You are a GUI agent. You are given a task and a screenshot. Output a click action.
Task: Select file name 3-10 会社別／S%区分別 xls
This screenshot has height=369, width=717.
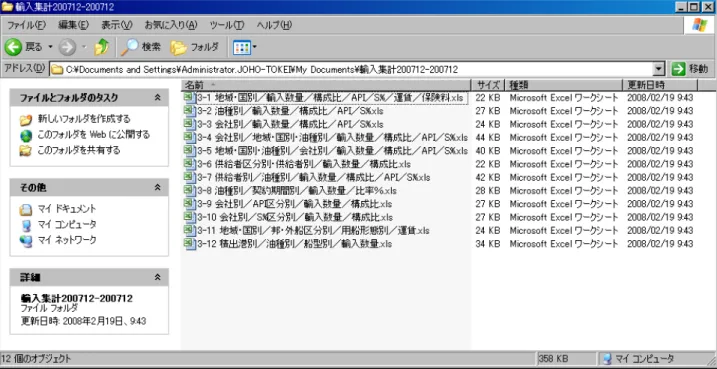(x=294, y=217)
